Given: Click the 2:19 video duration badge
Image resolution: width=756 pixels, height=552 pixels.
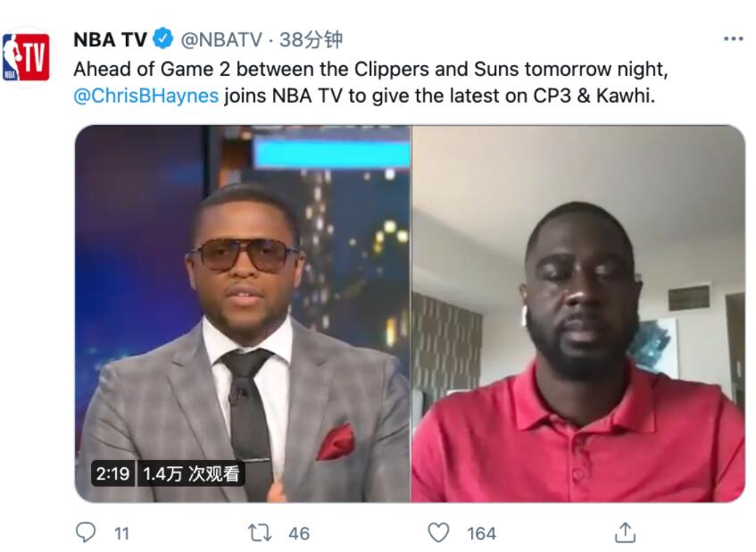Looking at the screenshot, I should (x=112, y=473).
